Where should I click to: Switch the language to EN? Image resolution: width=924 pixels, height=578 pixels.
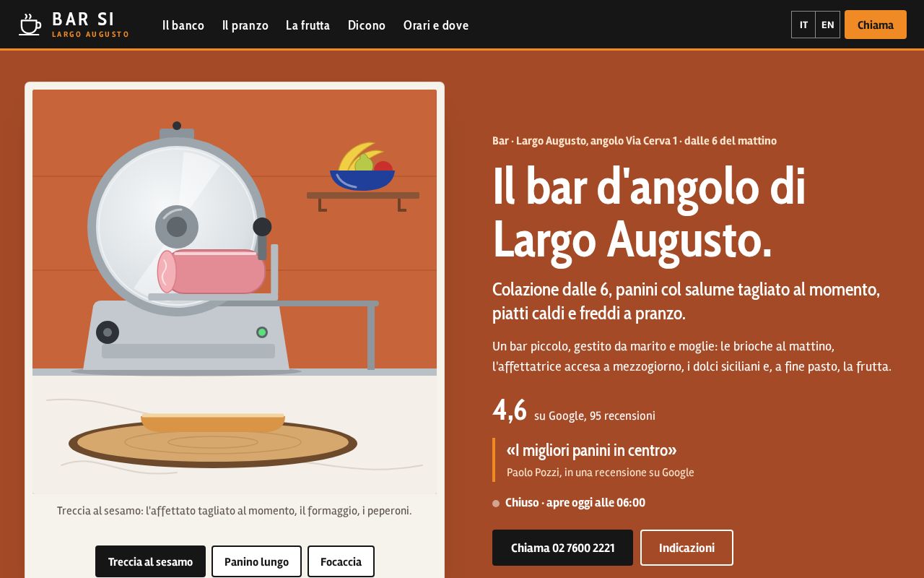click(x=828, y=25)
